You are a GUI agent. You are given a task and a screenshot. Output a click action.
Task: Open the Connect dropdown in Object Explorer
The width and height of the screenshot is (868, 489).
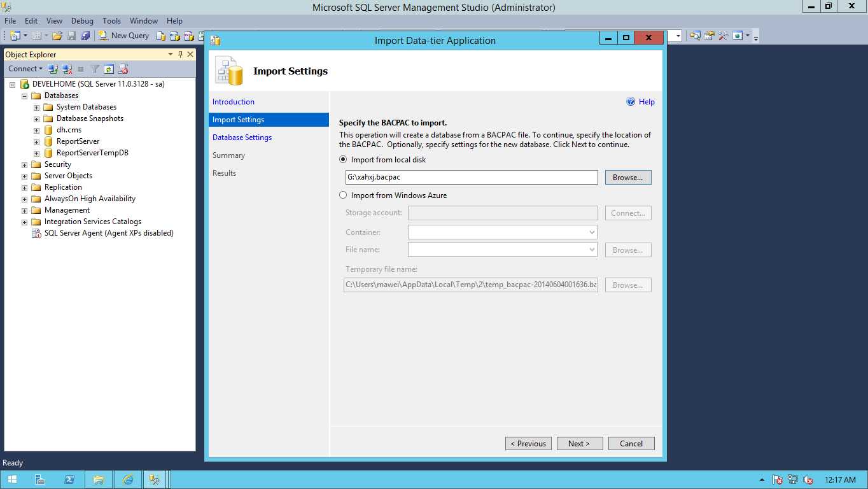pyautogui.click(x=25, y=69)
